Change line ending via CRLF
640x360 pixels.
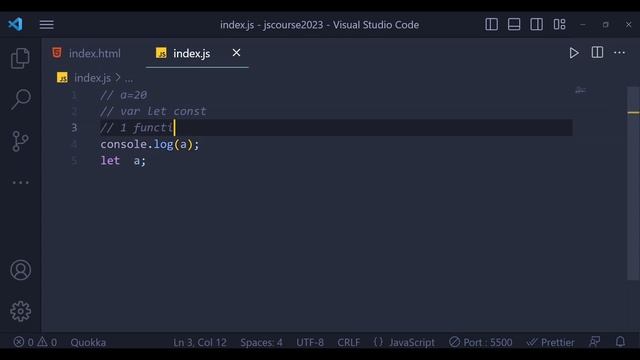click(349, 342)
